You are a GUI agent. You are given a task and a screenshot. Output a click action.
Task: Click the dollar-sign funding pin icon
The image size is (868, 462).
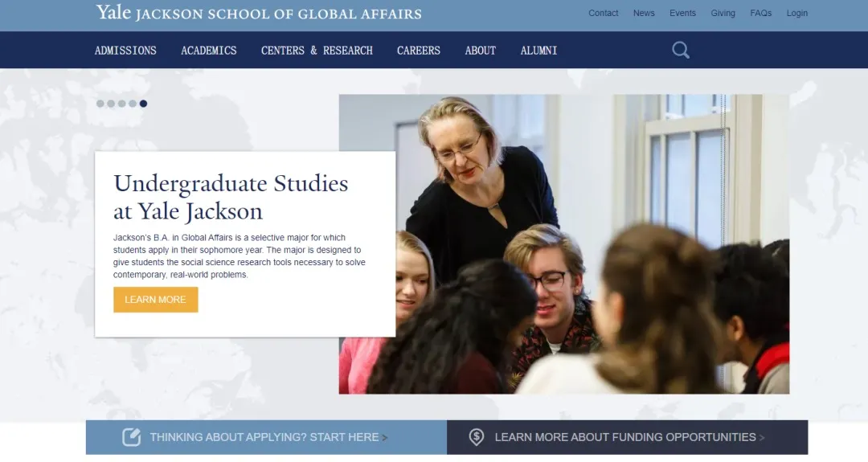coord(476,437)
